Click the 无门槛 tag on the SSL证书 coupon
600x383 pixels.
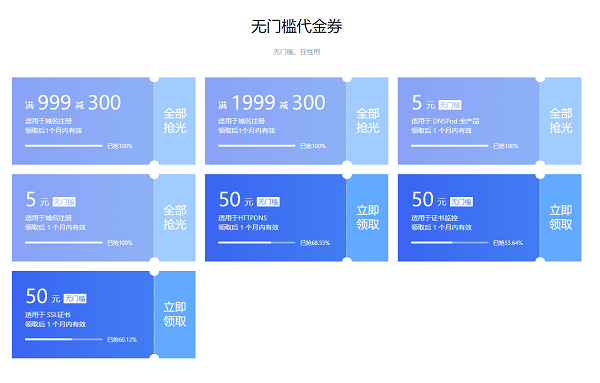click(x=75, y=298)
